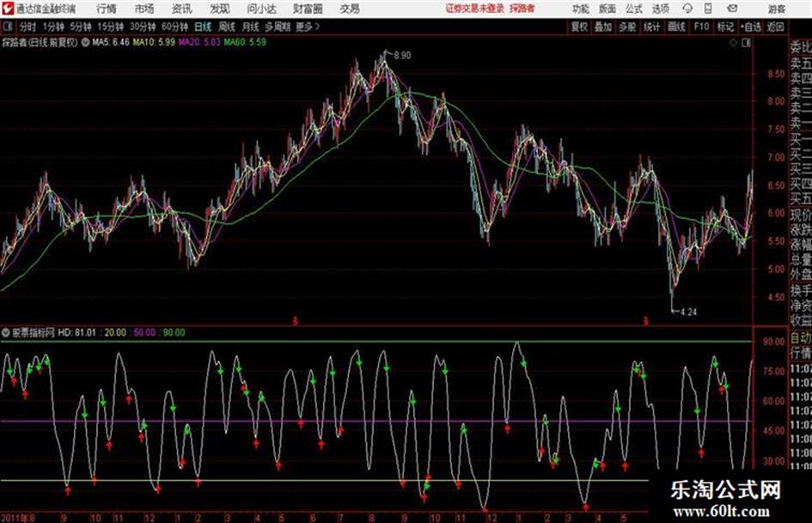The width and height of the screenshot is (812, 523).
Task: Open the 财富圈 menu
Action: [x=308, y=9]
